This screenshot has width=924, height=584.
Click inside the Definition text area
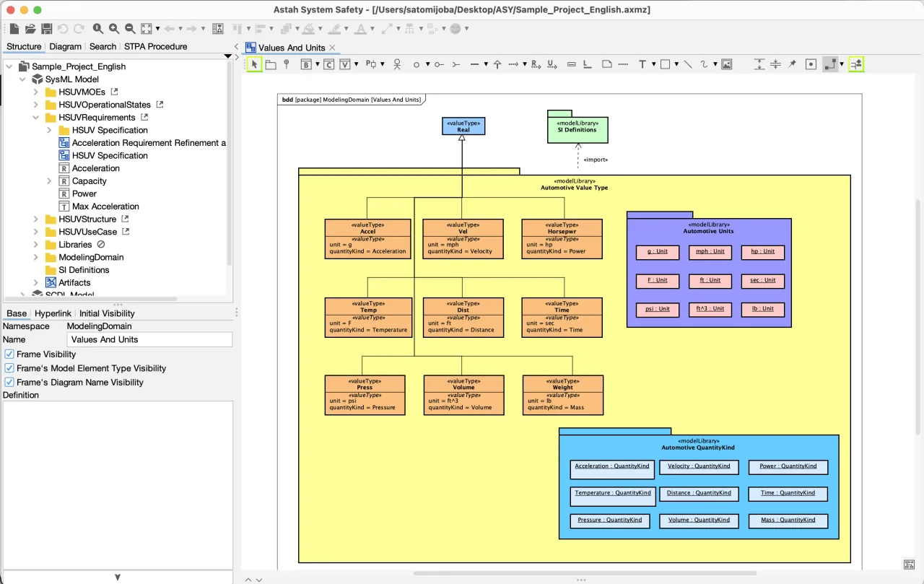(118, 484)
